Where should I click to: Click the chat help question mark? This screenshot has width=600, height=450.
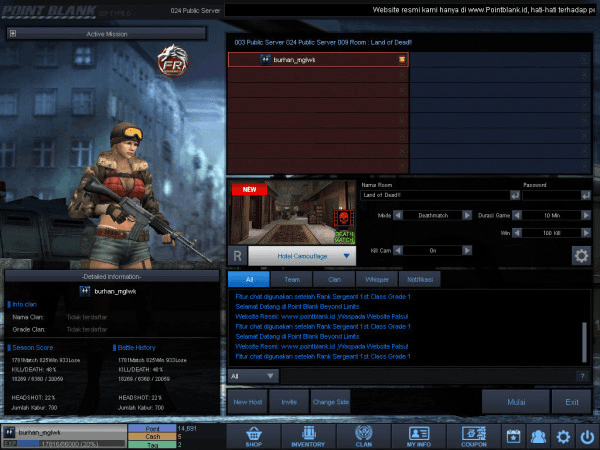click(x=582, y=376)
